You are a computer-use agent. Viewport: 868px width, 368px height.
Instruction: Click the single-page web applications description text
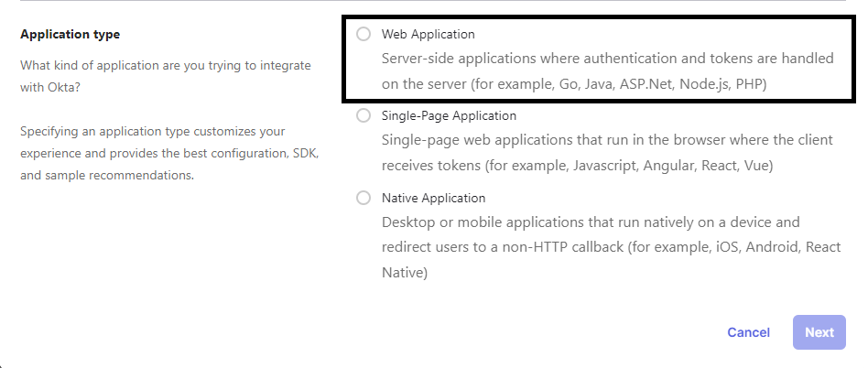[607, 153]
